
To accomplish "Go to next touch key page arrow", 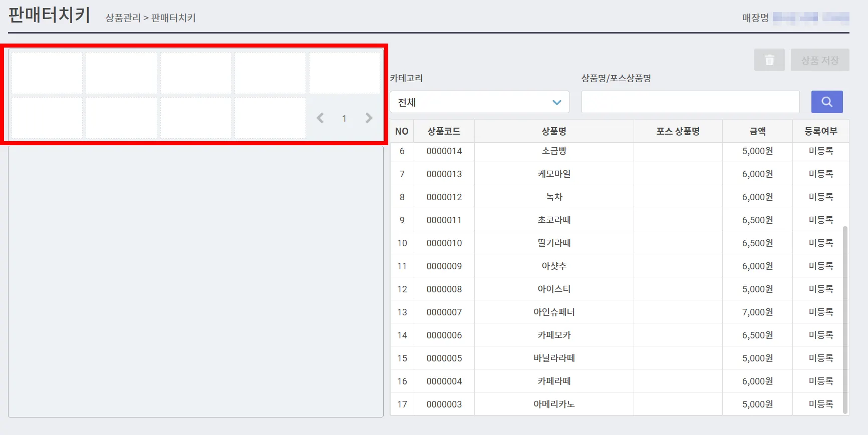I will coord(369,118).
